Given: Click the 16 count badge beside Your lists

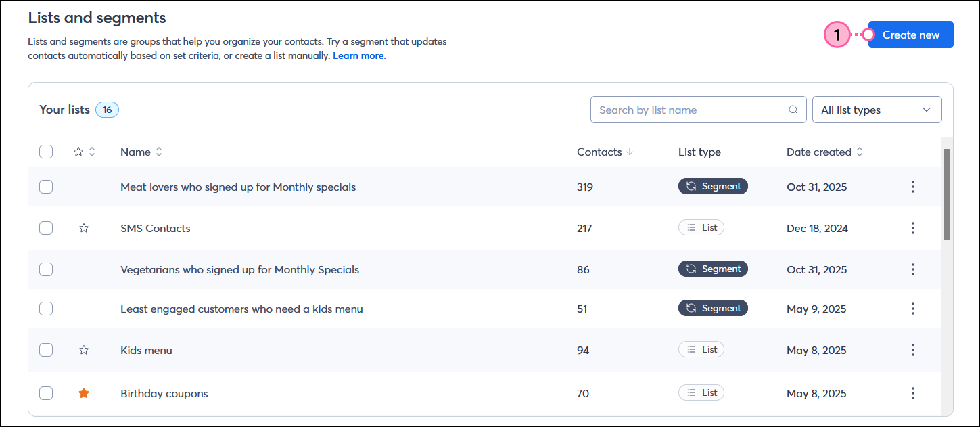Looking at the screenshot, I should point(107,109).
